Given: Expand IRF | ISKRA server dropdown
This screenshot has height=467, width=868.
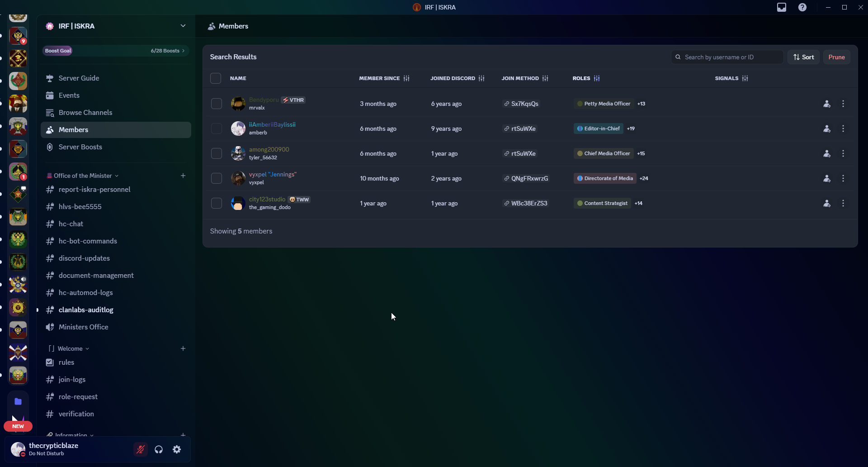Looking at the screenshot, I should coord(183,26).
